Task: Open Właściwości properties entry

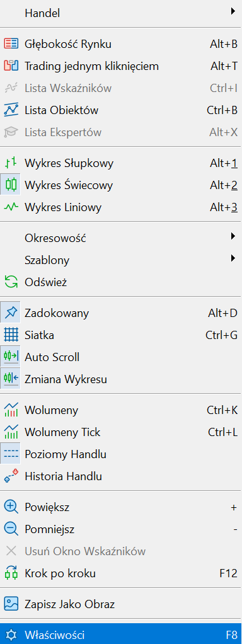Action: coord(121,635)
